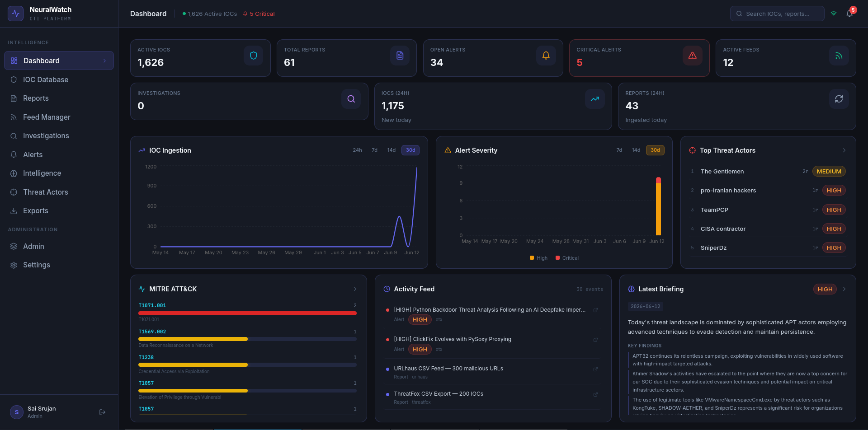Viewport: 868px width, 430px height.
Task: Set Alert Severity range to 30d
Action: [x=655, y=150]
